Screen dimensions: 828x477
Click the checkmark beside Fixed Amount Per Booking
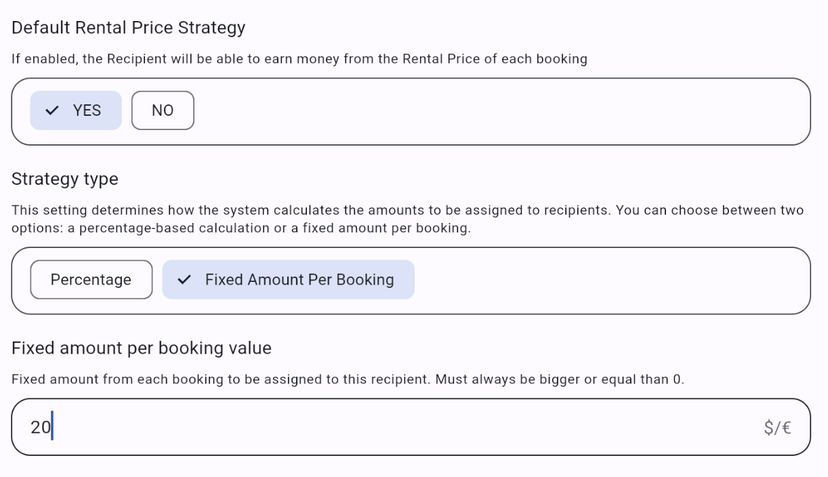pos(184,280)
